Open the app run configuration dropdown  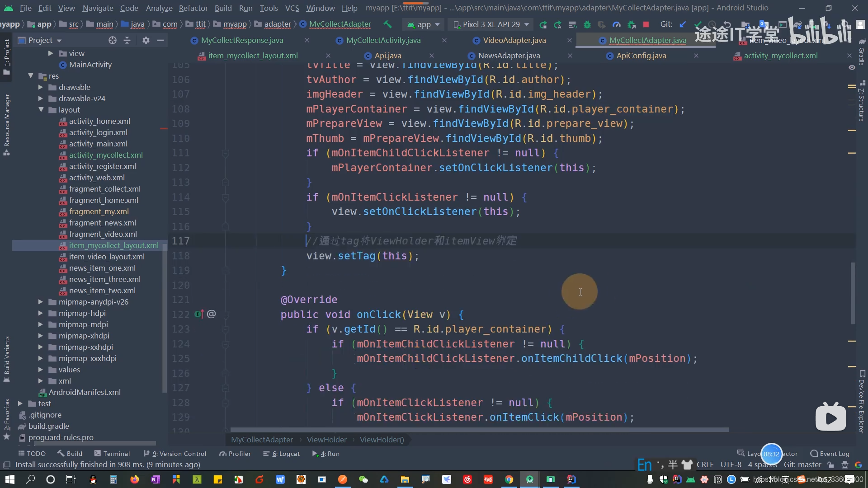(x=424, y=24)
